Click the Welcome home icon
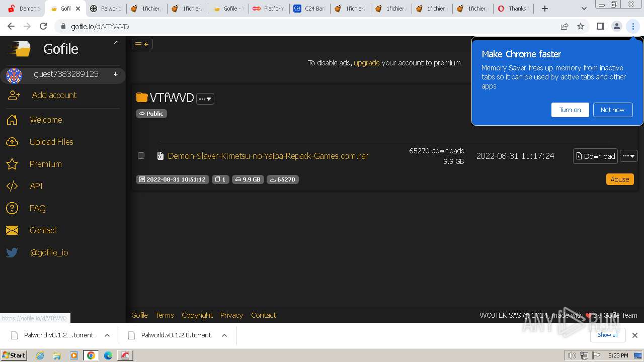 tap(12, 120)
